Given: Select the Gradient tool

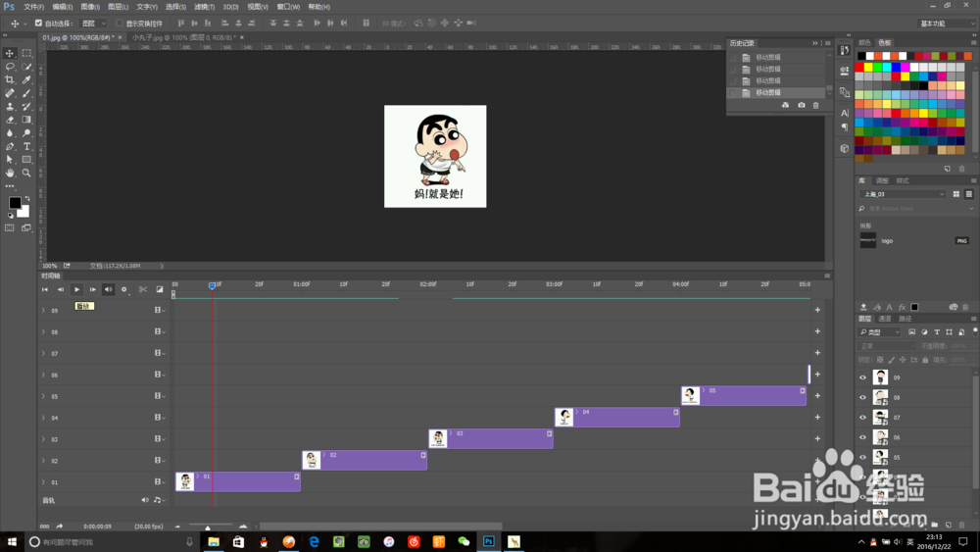Looking at the screenshot, I should (26, 120).
